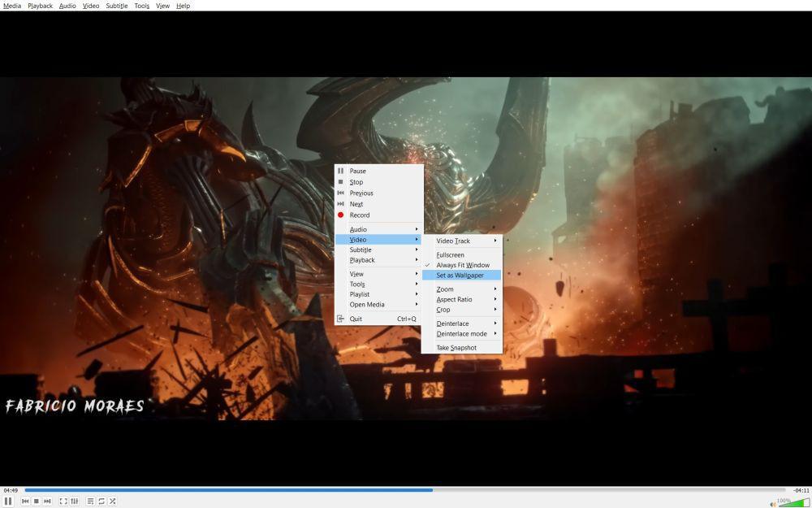Expand the Playlist submenu

(x=379, y=294)
